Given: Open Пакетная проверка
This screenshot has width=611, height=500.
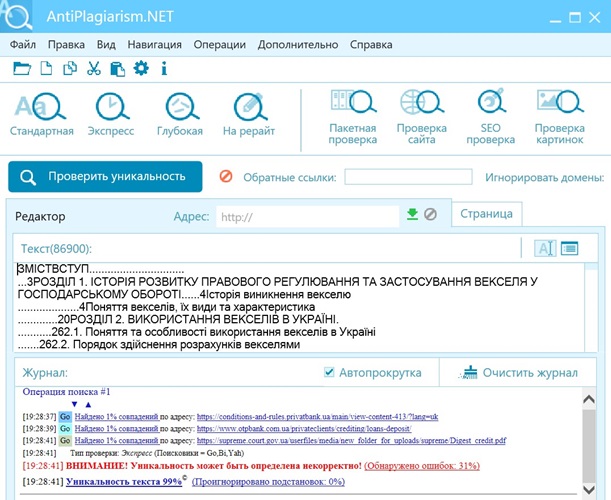Looking at the screenshot, I should click(x=353, y=117).
